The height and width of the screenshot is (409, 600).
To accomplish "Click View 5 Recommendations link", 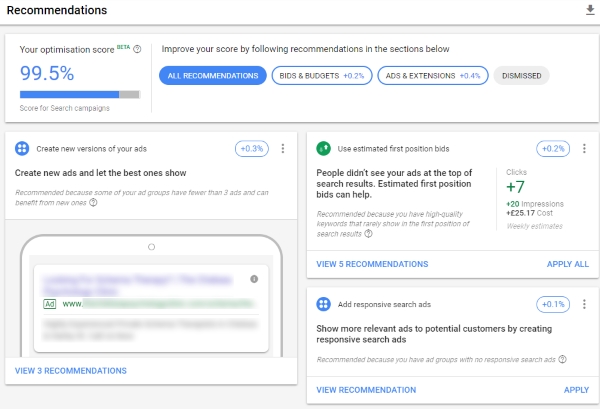I will pyautogui.click(x=372, y=264).
